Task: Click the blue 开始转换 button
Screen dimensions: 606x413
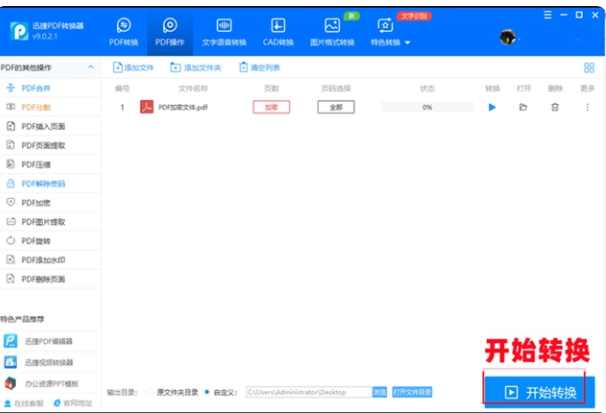Action: [540, 392]
